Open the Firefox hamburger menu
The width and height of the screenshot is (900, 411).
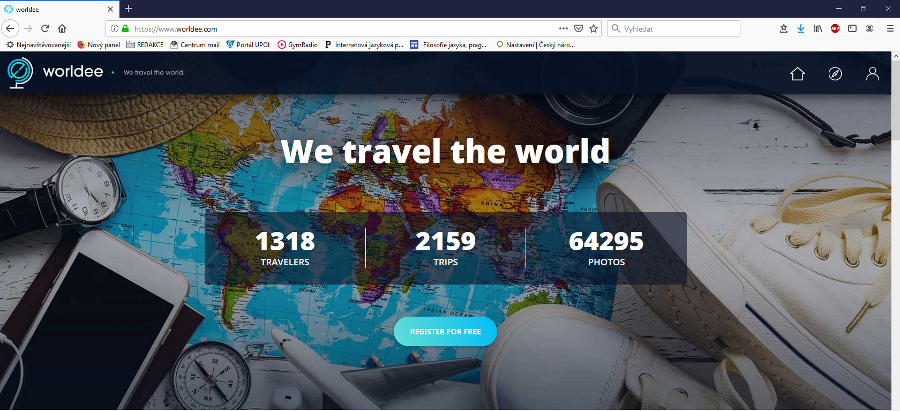889,29
